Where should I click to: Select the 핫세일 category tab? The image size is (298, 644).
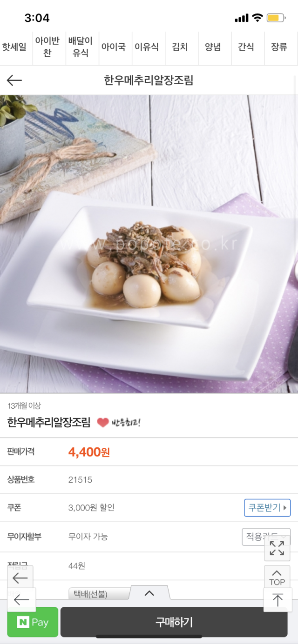[x=14, y=47]
